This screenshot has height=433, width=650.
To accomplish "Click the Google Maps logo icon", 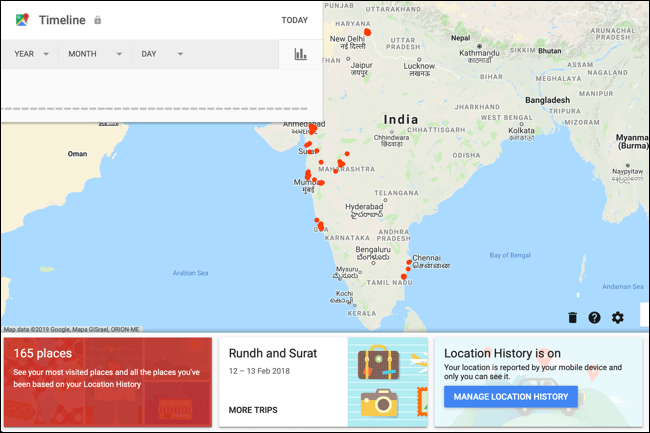I will [21, 19].
